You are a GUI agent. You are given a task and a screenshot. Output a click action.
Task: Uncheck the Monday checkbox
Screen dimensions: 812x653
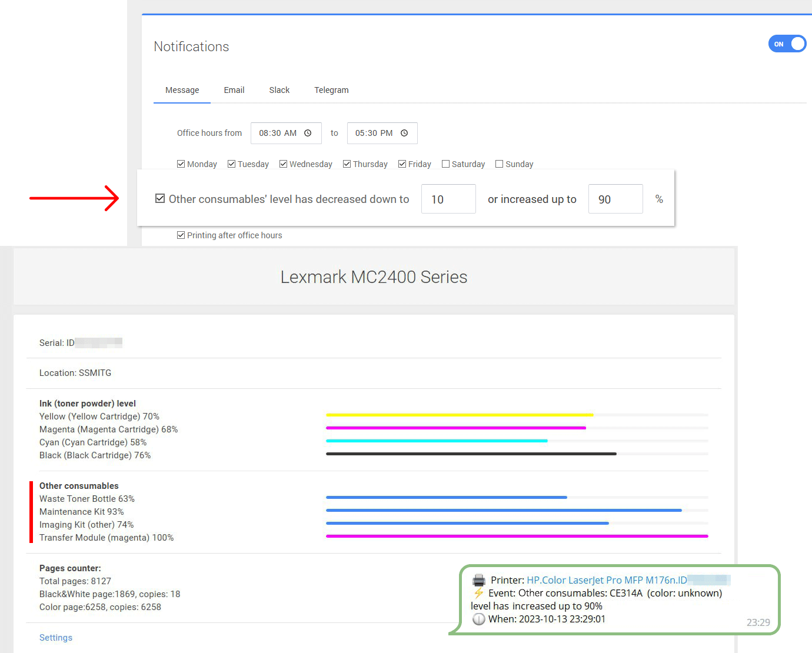pyautogui.click(x=181, y=164)
